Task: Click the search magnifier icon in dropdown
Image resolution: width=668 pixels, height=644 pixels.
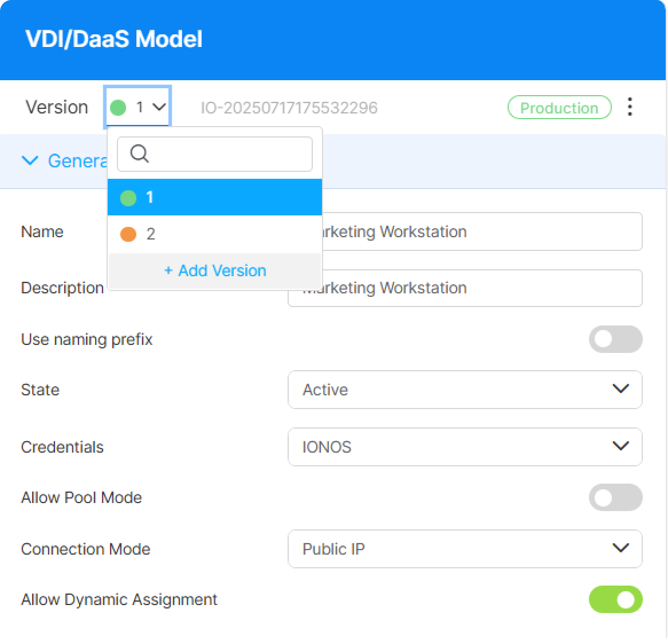Action: click(140, 154)
